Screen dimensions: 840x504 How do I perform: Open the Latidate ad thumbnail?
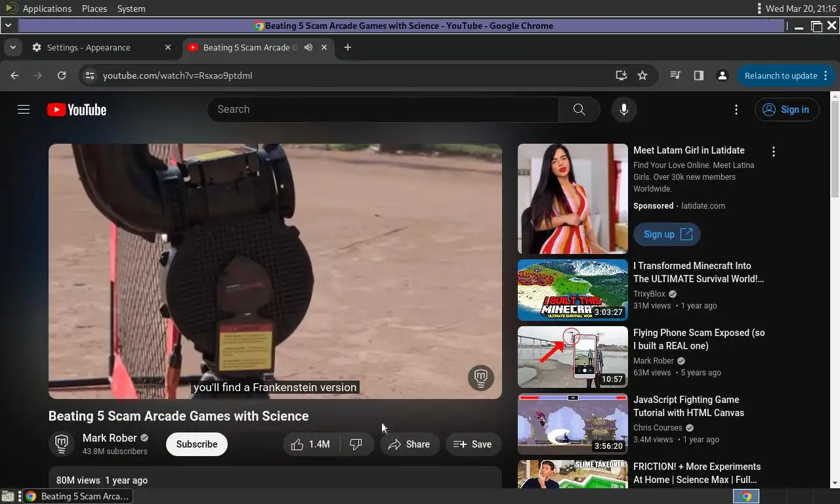[572, 199]
